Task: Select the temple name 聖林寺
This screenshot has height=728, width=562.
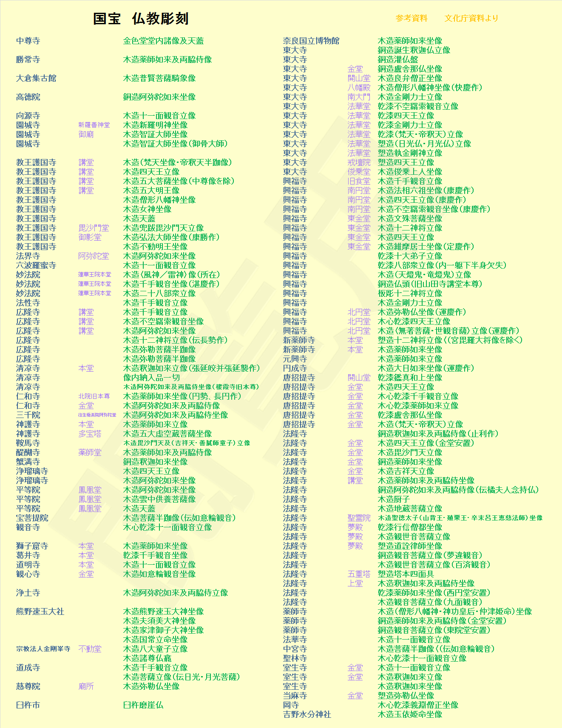Action: [295, 658]
